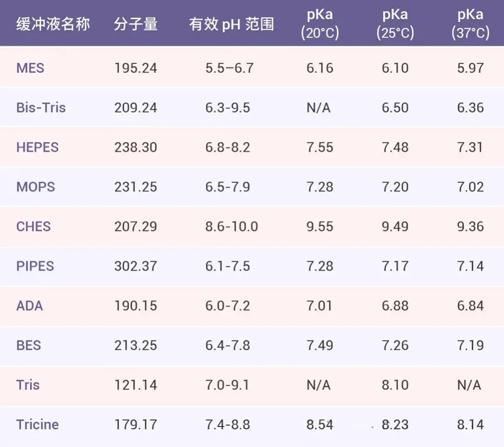The height and width of the screenshot is (447, 504).
Task: Select the Bis-Tris buffer name
Action: click(41, 108)
